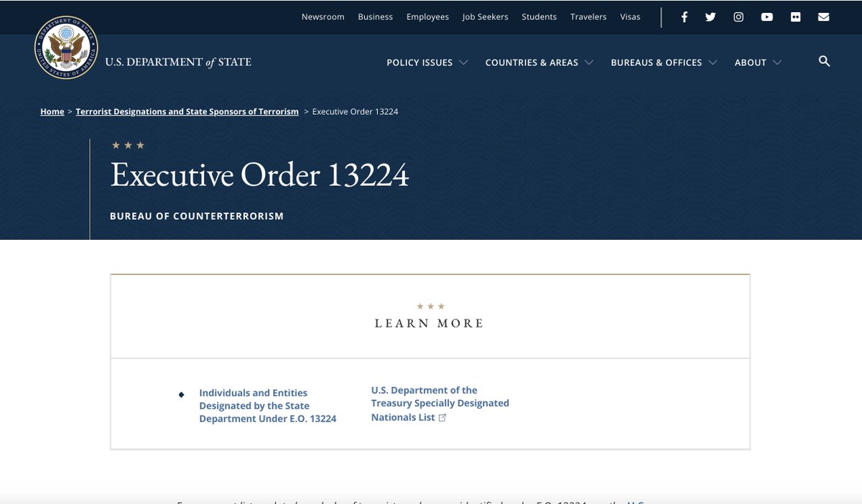This screenshot has height=504, width=862.
Task: Click the external link icon after Nationals List
Action: (442, 417)
